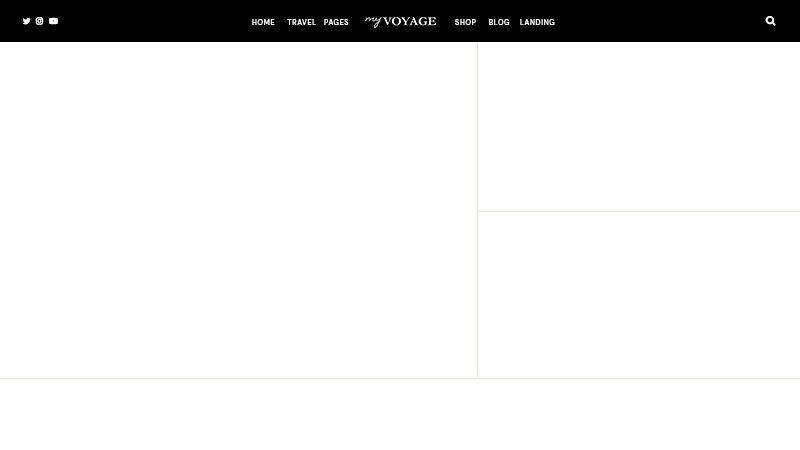800x450 pixels.
Task: Click the vertical divider between left and right panels
Action: tap(477, 210)
